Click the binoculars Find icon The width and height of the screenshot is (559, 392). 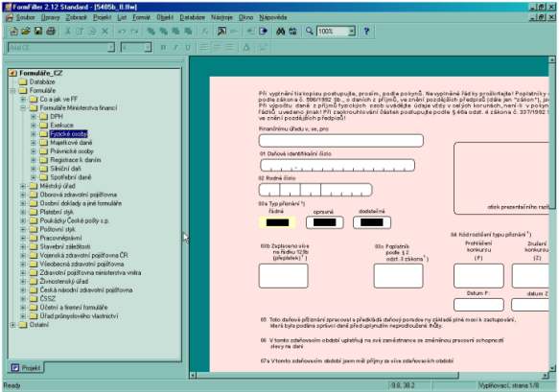click(x=281, y=32)
